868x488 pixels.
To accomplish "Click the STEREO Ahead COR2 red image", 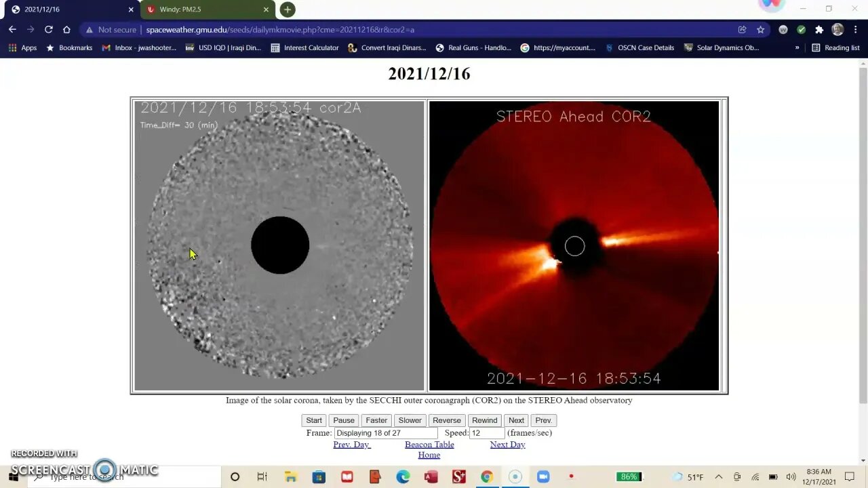I will click(x=574, y=245).
